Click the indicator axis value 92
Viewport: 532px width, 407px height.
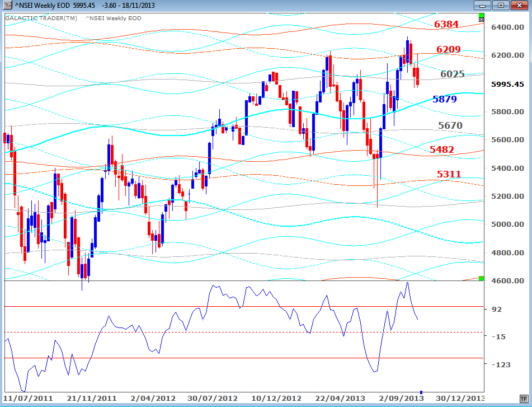click(496, 309)
